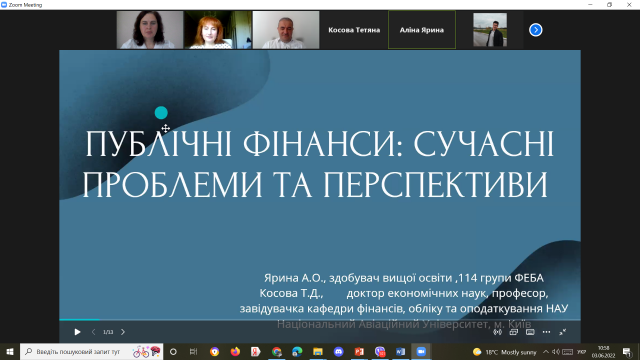Screen dimensions: 640x360
Task: Exit fullscreen slide view icon
Action: click(562, 332)
